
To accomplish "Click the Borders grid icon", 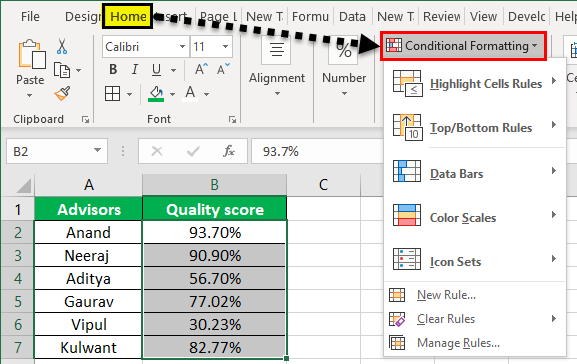I will (x=112, y=93).
